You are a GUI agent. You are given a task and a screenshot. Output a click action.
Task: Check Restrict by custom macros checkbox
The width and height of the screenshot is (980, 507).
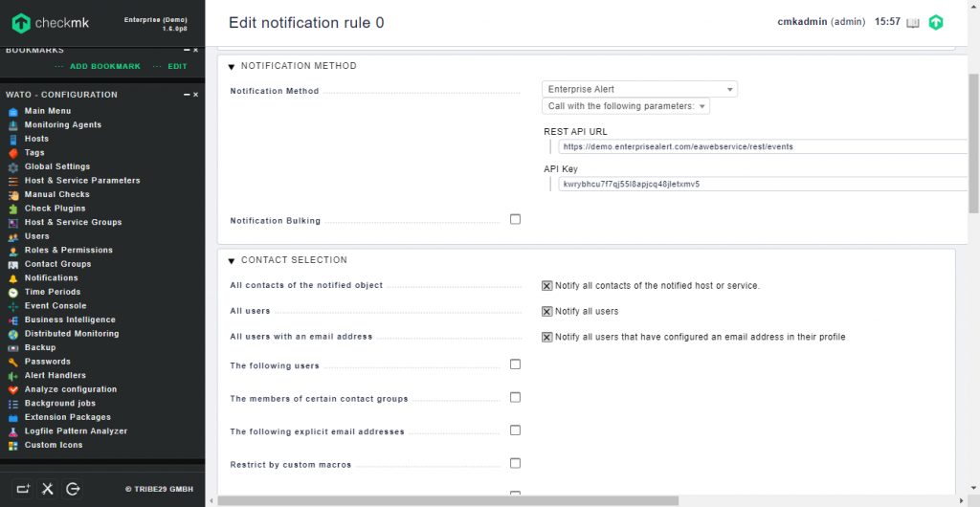pos(515,463)
